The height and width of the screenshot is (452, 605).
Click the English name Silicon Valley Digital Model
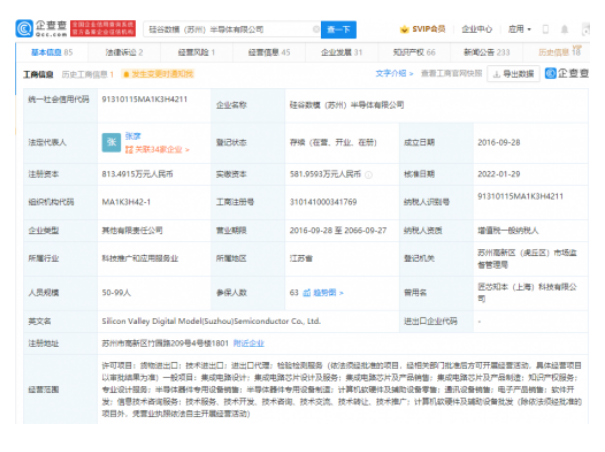211,321
